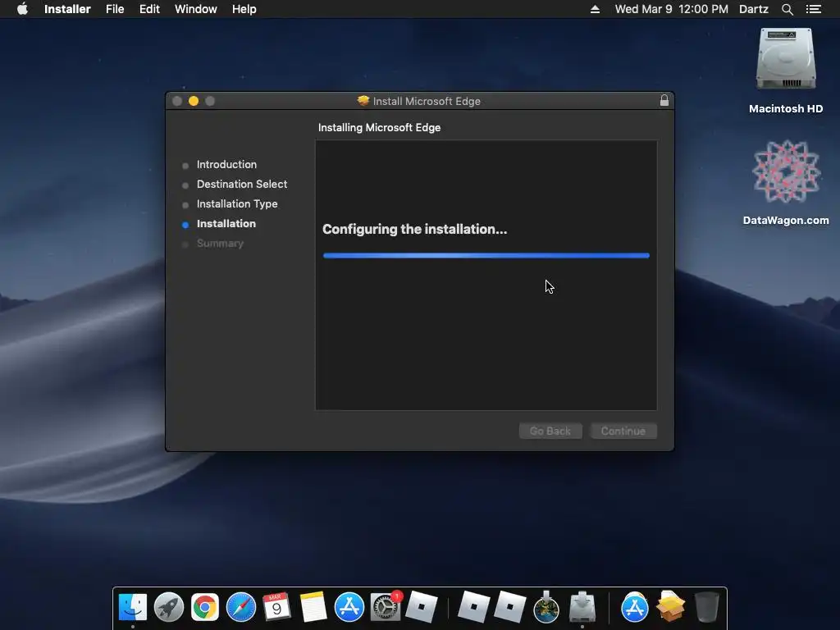Click the Go Back button

pos(550,431)
